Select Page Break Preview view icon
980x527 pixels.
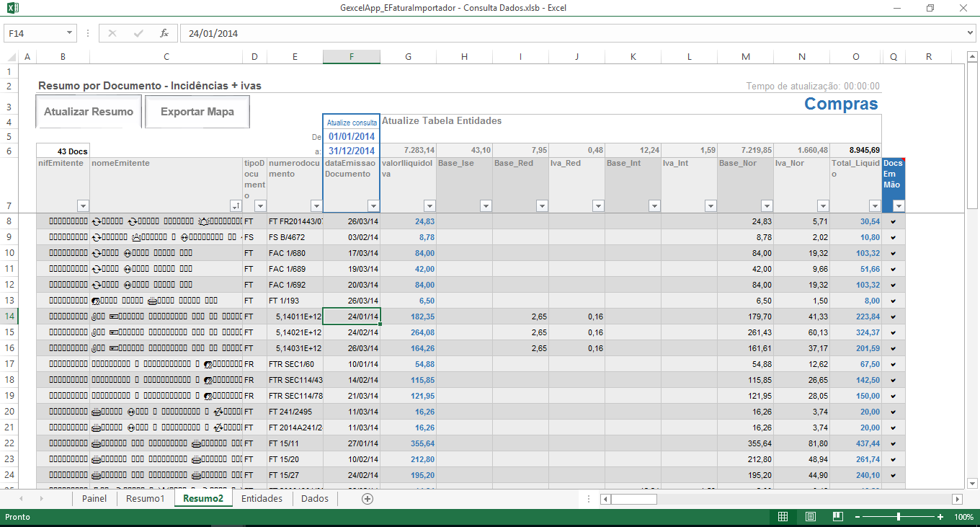(837, 517)
